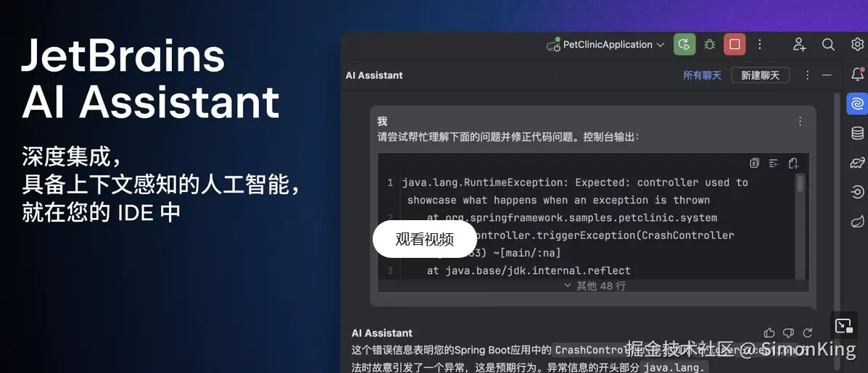The image size is (868, 373).
Task: Click 'at java.base/jdk.internal.reflect' line
Action: click(528, 271)
